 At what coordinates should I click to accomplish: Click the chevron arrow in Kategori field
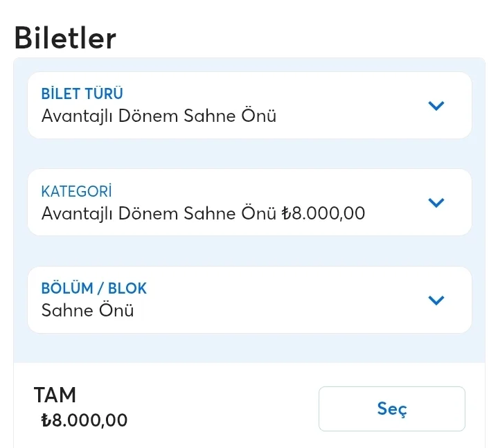coord(436,203)
